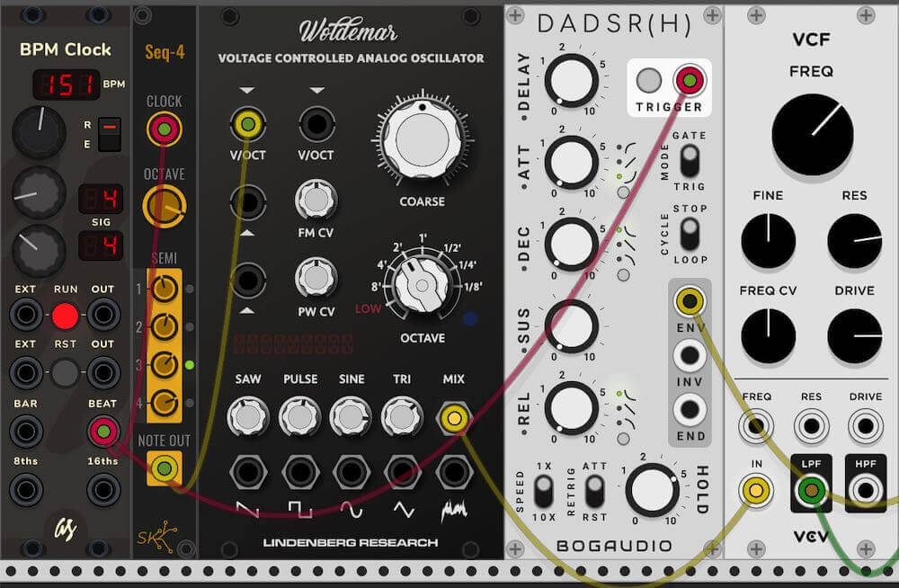Click the 151 BPM display
This screenshot has width=899, height=588.
[67, 85]
